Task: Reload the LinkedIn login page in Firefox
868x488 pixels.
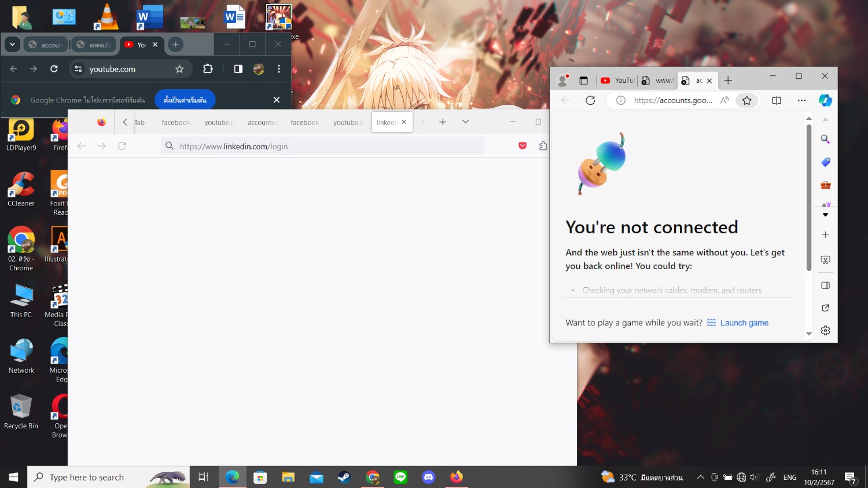Action: tap(122, 146)
